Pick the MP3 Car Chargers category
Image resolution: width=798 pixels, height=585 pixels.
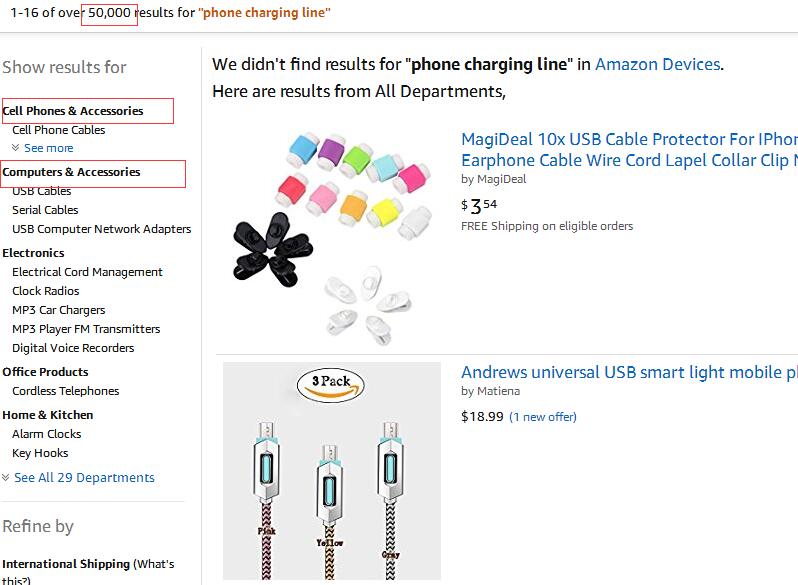(x=58, y=310)
